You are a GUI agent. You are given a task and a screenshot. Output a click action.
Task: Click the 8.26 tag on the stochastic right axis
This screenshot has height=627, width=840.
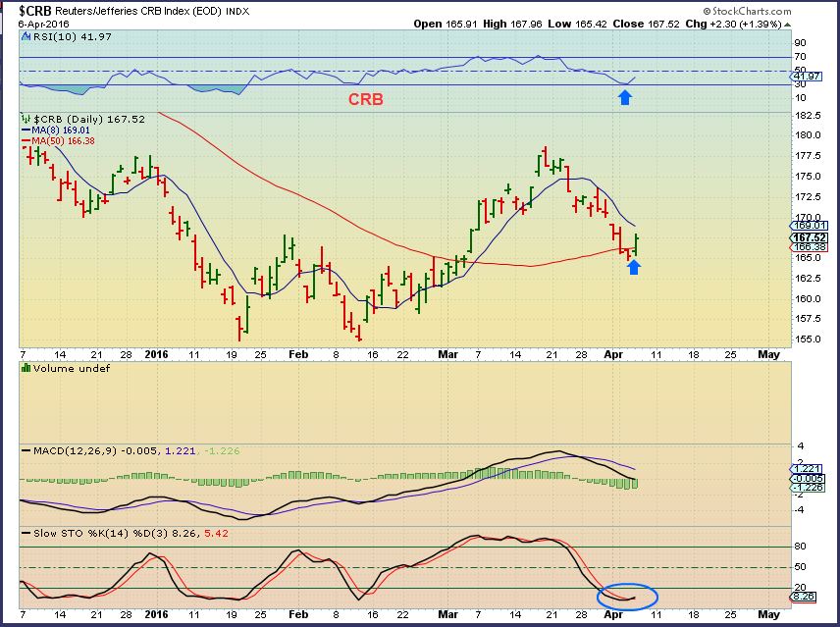point(804,597)
